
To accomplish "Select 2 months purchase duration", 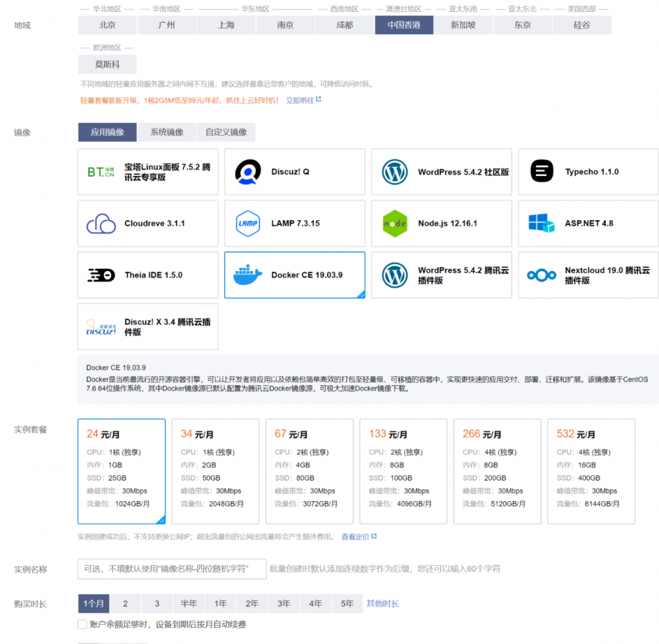I will (125, 604).
